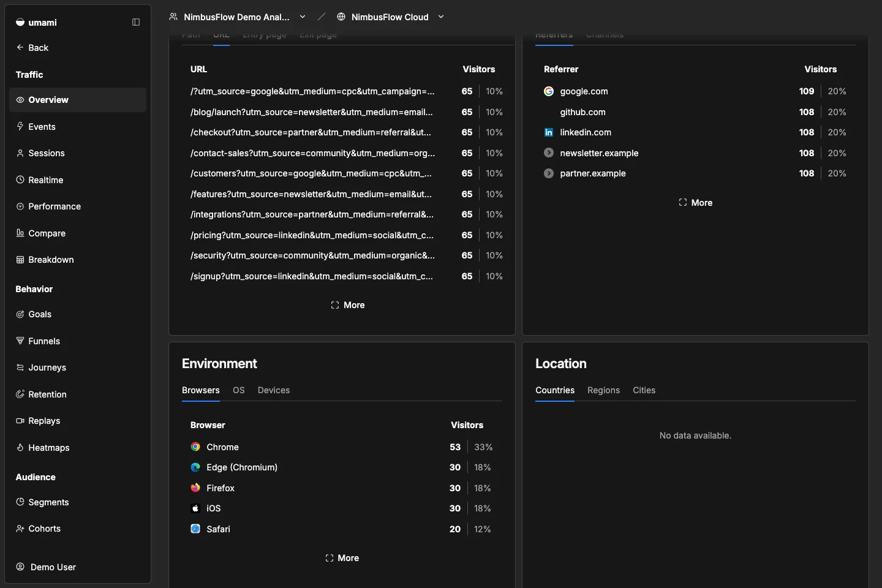Open Cohorts users icon
The width and height of the screenshot is (882, 588).
[x=20, y=529]
